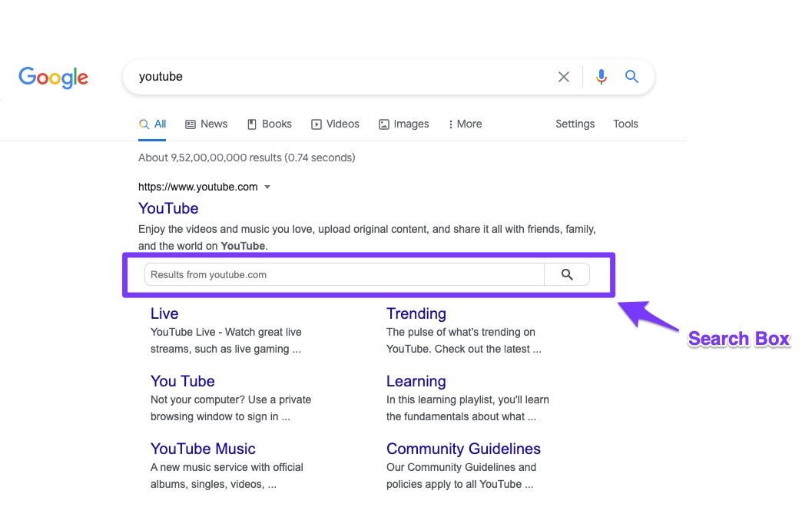812x527 pixels.
Task: Select the Videos tab play icon
Action: [x=315, y=124]
